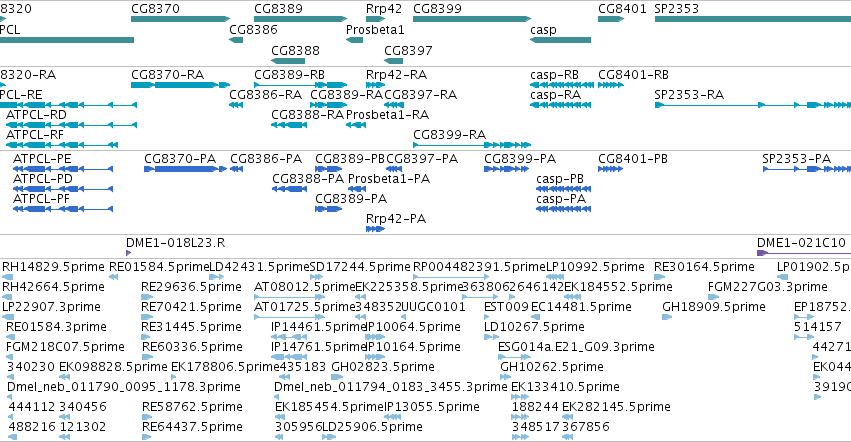Click the CG8386-RA transcript label
The height and width of the screenshot is (442, 851).
(265, 94)
